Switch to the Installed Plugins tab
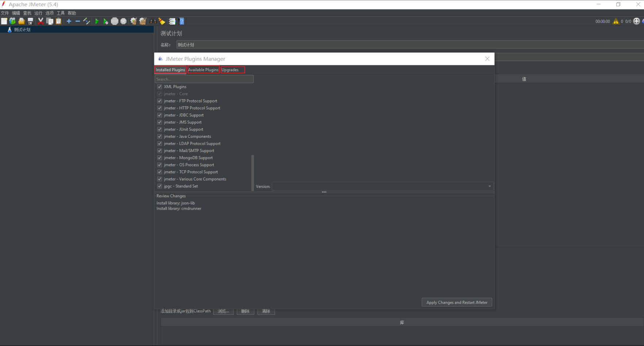The height and width of the screenshot is (346, 644). coord(170,70)
